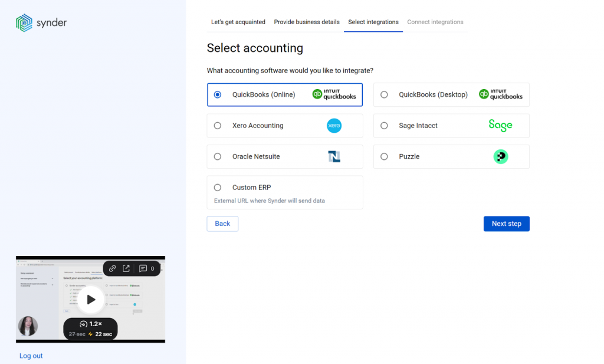Click the Synder logo
Screen dimensions: 604x364
(x=41, y=23)
